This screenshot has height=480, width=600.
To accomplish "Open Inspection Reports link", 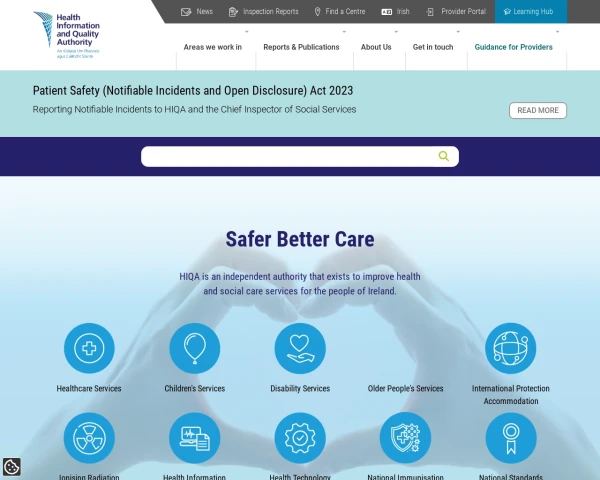I will 271,11.
